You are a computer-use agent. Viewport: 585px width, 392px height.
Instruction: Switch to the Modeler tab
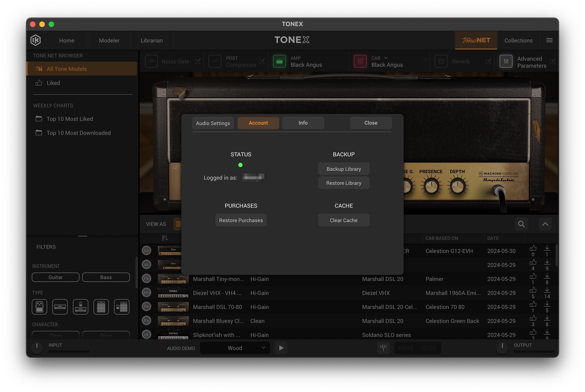pyautogui.click(x=109, y=40)
